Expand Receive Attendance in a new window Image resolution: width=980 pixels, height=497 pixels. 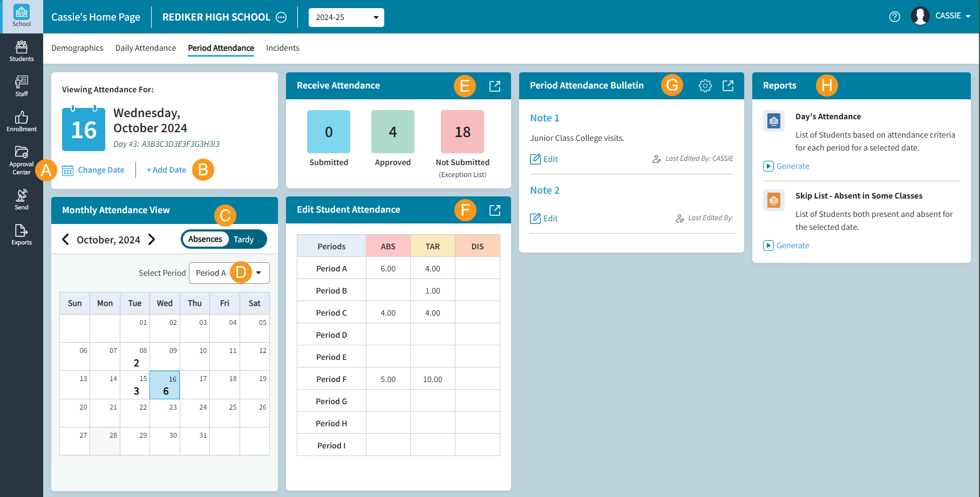click(495, 85)
